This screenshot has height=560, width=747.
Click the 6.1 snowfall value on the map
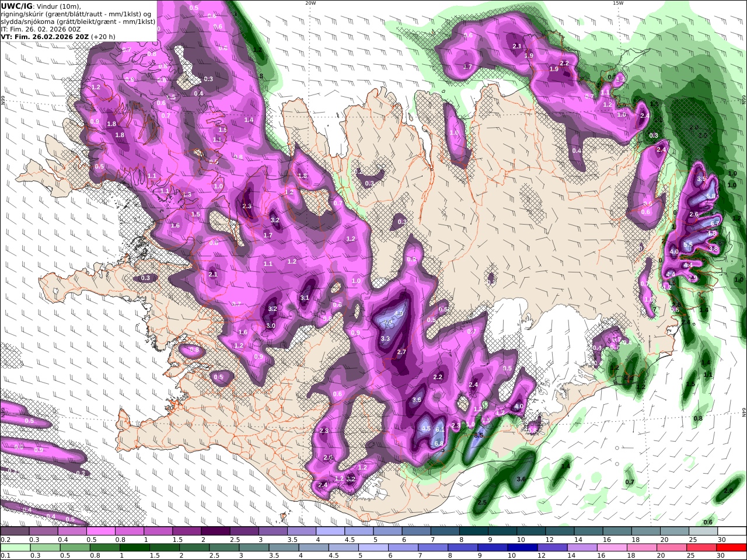click(x=441, y=429)
